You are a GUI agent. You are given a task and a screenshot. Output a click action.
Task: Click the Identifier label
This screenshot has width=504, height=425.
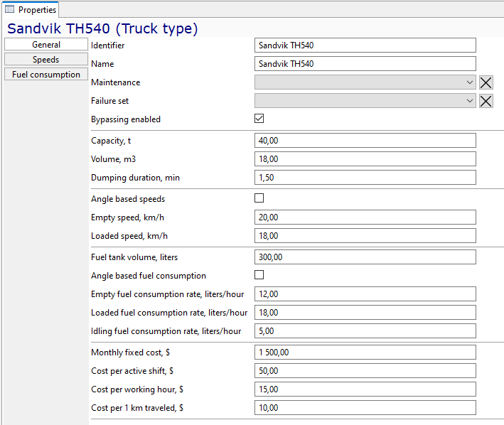(x=107, y=45)
